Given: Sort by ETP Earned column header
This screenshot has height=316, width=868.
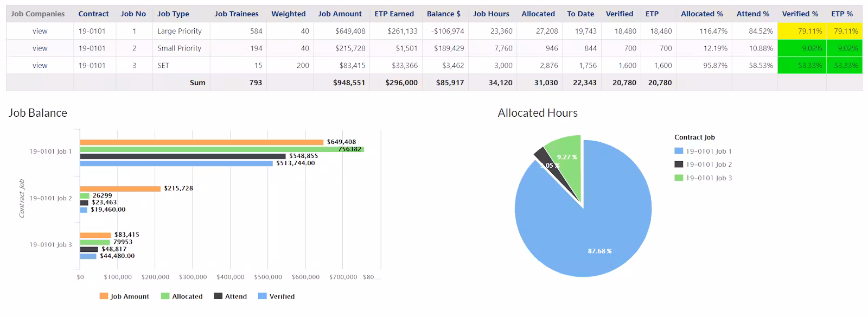Looking at the screenshot, I should point(394,14).
